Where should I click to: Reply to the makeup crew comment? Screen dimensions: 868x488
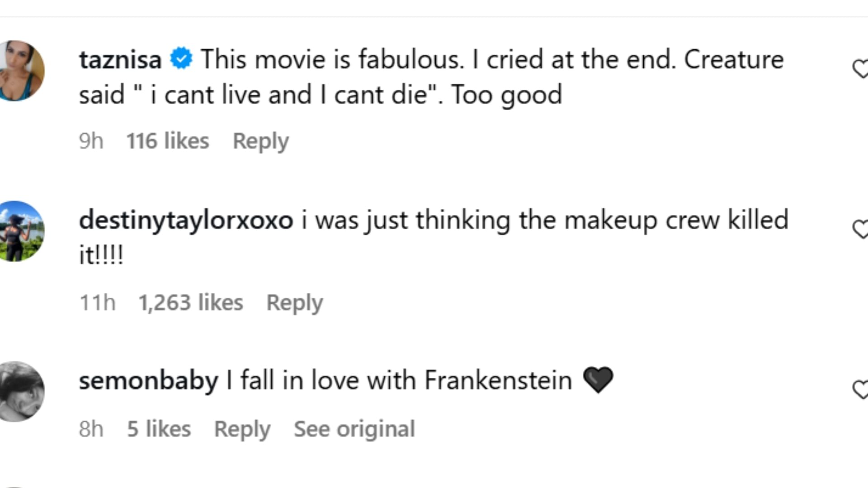[x=294, y=302]
